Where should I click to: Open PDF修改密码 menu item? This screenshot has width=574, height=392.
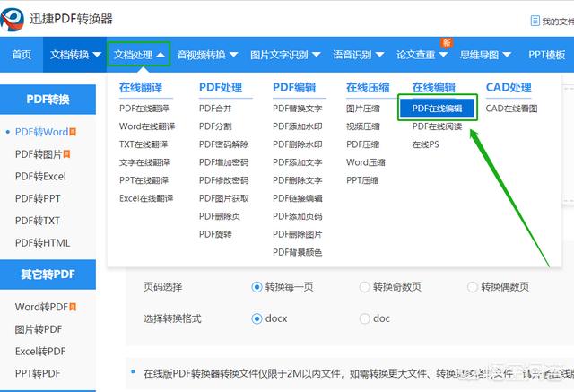tap(223, 180)
